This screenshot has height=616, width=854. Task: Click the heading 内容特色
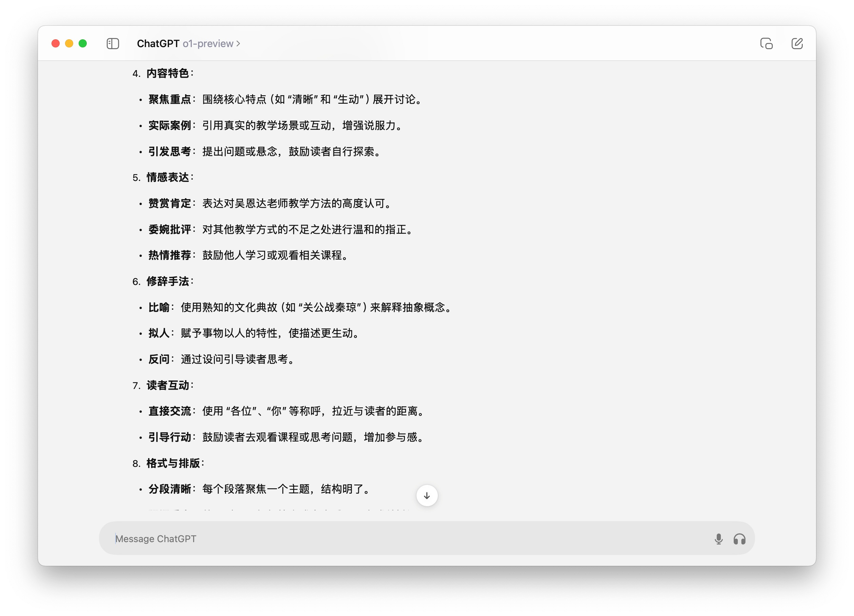click(x=168, y=74)
